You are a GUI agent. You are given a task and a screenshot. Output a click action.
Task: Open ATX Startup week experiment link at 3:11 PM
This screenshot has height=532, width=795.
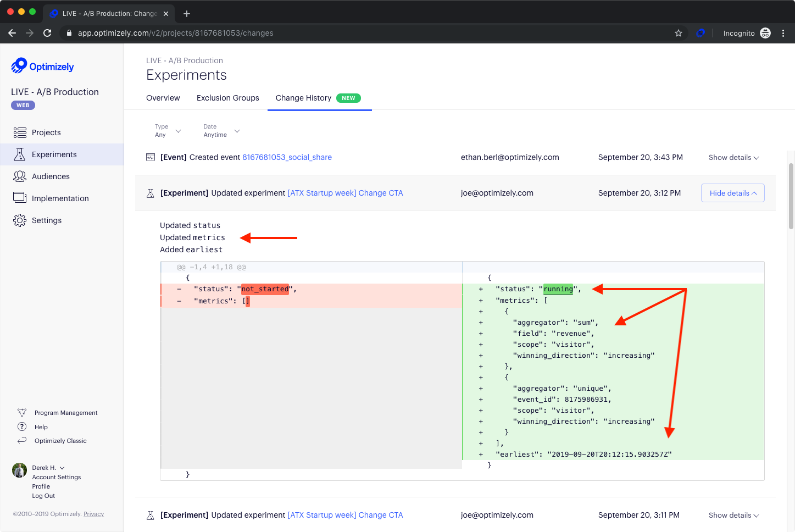[x=345, y=515]
